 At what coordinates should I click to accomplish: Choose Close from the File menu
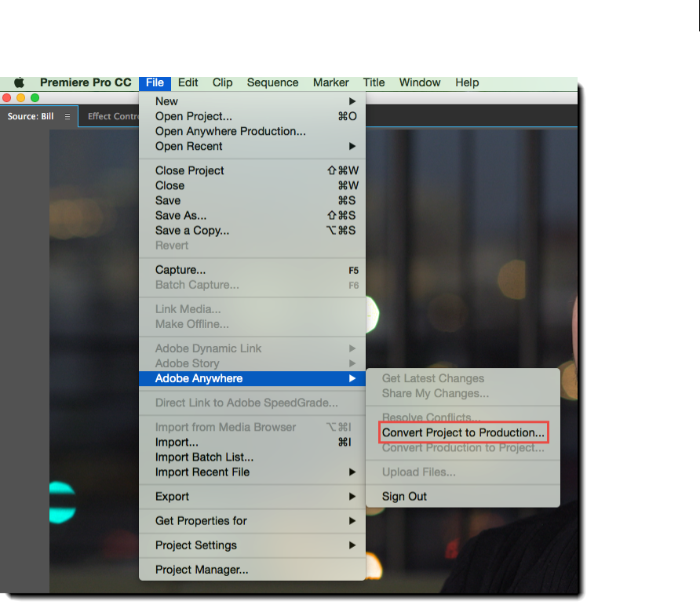click(252, 186)
